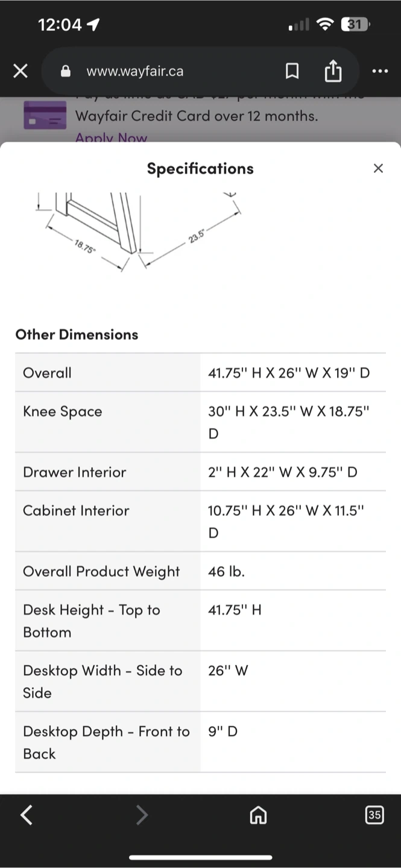This screenshot has height=868, width=401.
Task: Tap the Apply Now link
Action: [x=111, y=138]
